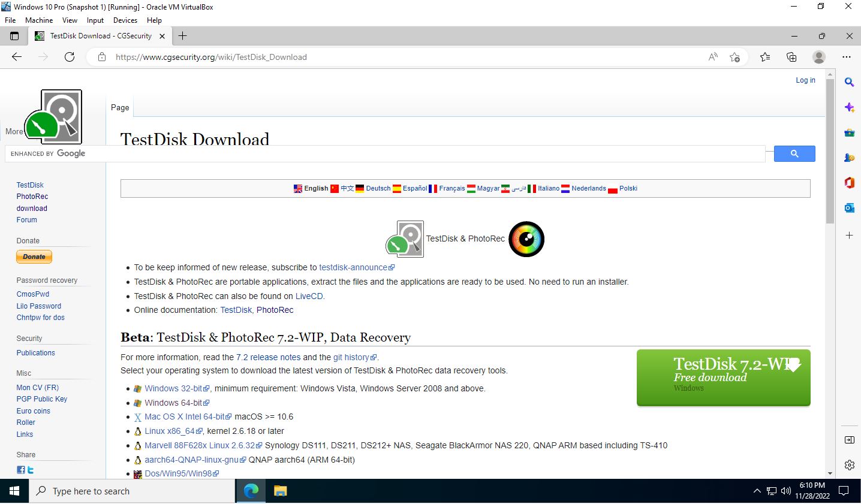The height and width of the screenshot is (504, 861).
Task: Reload the TestDisk Download page
Action: click(x=70, y=57)
